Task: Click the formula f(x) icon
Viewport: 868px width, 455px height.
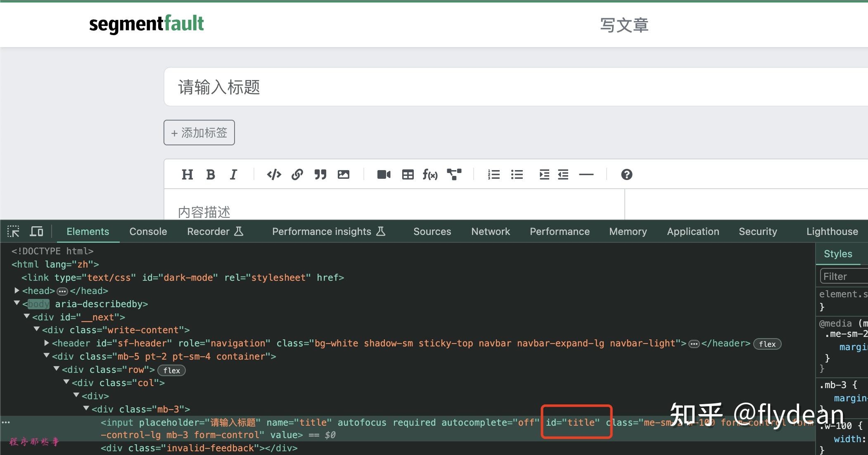Action: pyautogui.click(x=430, y=174)
